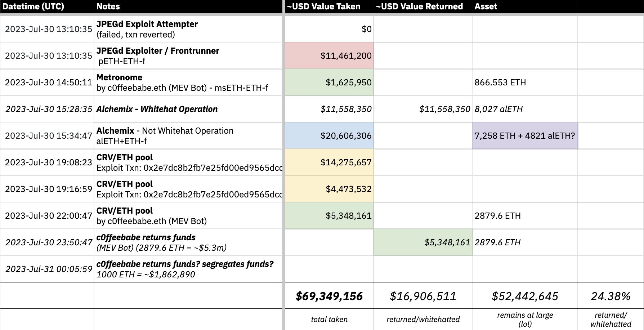Click the $52,442,645 remains at large cell

[x=525, y=296]
